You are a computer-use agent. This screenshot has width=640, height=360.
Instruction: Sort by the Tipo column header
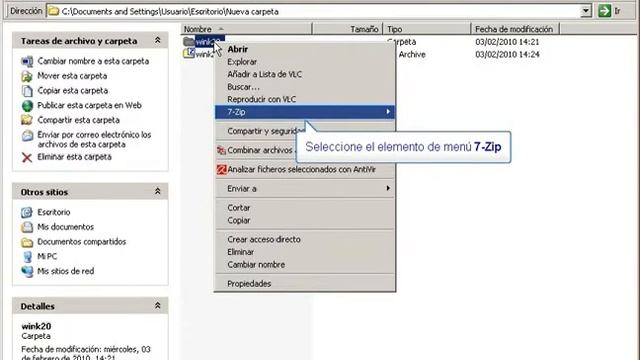[427, 29]
